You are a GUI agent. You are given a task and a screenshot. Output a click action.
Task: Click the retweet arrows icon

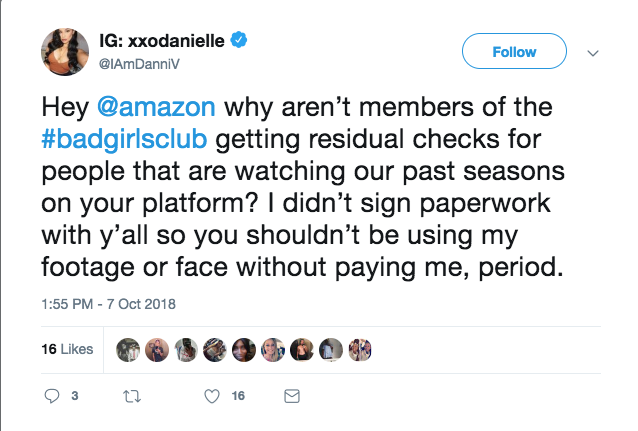132,396
